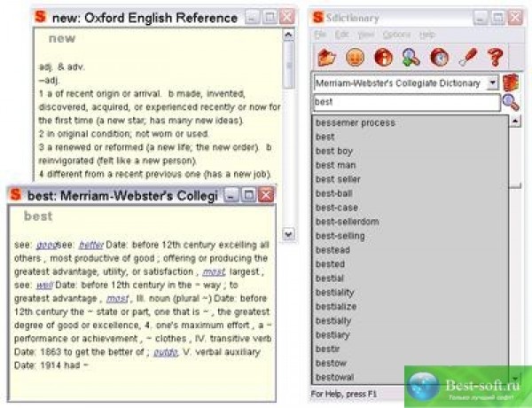Follow the 'better' link in best definition

(x=90, y=245)
